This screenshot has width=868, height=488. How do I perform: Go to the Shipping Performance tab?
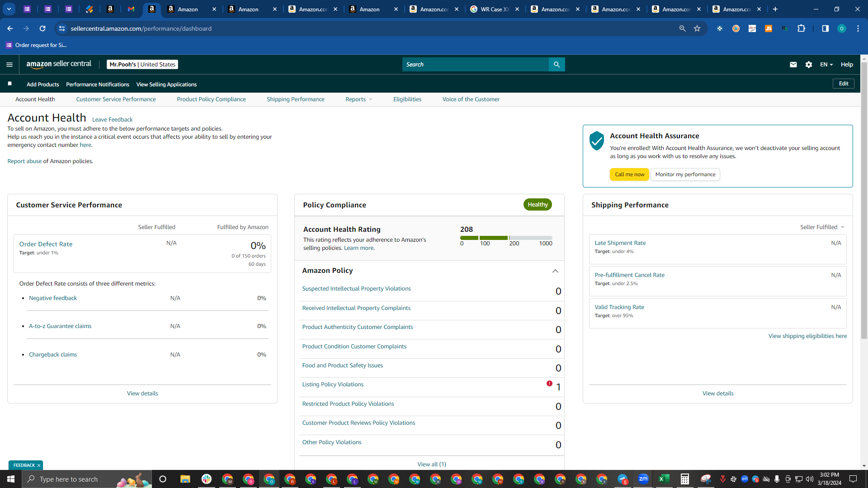click(x=295, y=99)
